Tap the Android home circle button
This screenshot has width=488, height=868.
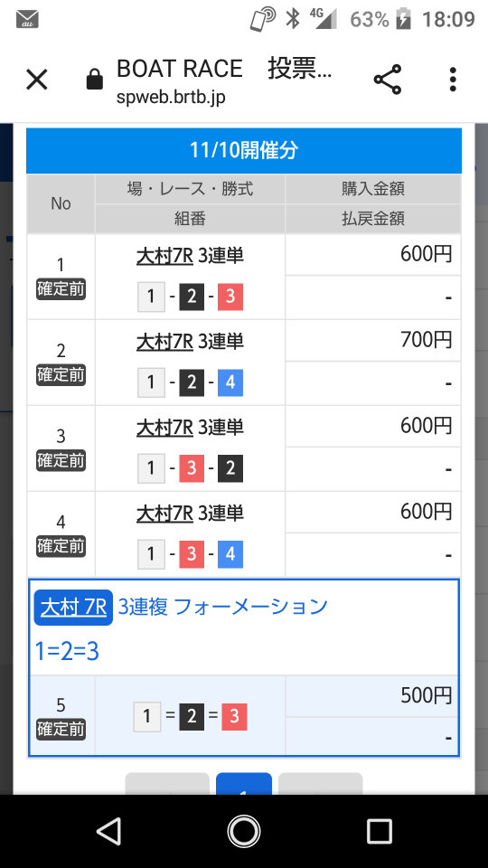pyautogui.click(x=244, y=831)
